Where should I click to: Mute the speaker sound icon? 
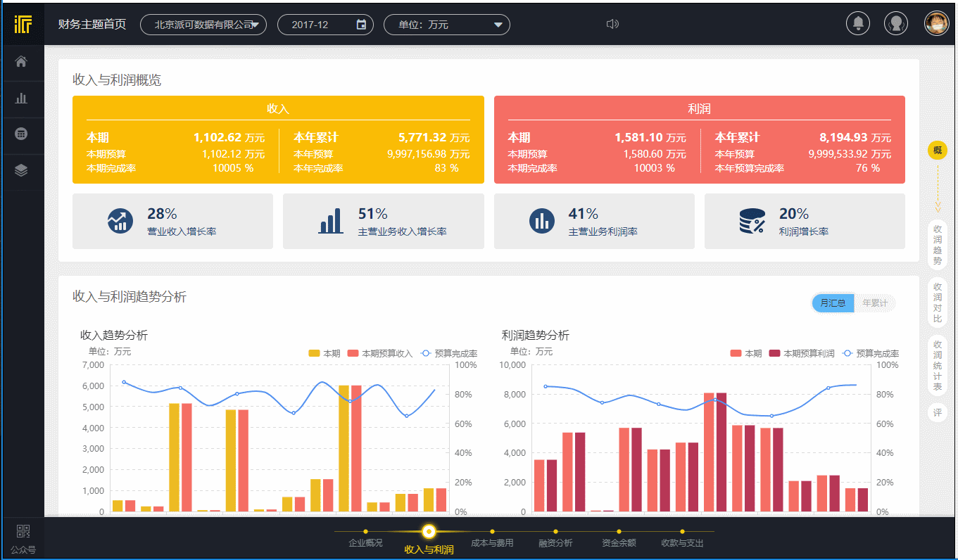click(x=612, y=25)
